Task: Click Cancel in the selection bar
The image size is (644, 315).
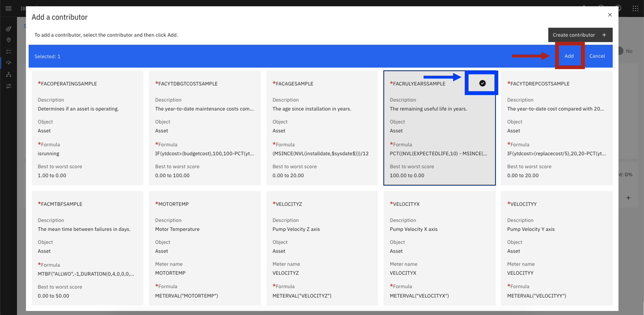Action: tap(597, 56)
